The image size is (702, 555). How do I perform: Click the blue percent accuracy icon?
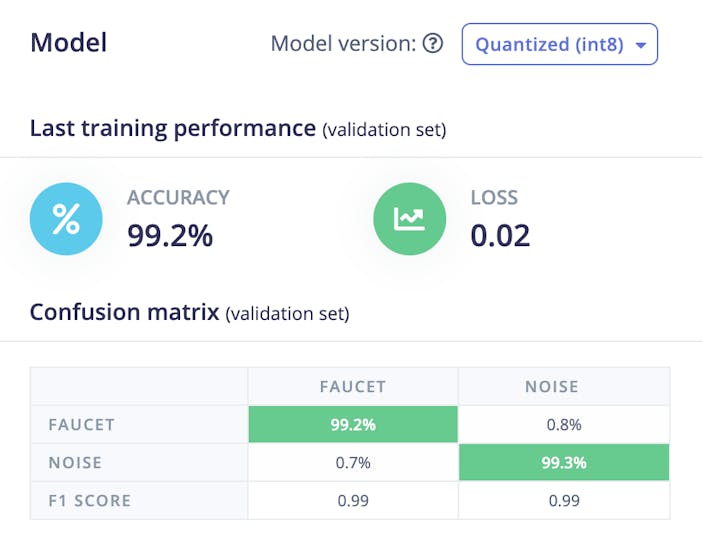point(66,220)
